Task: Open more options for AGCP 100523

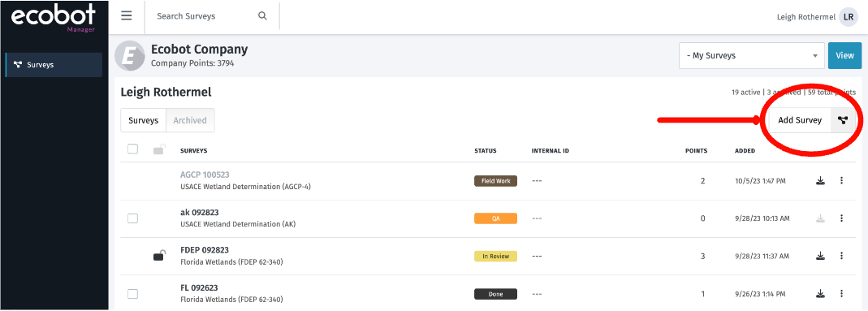Action: (841, 180)
